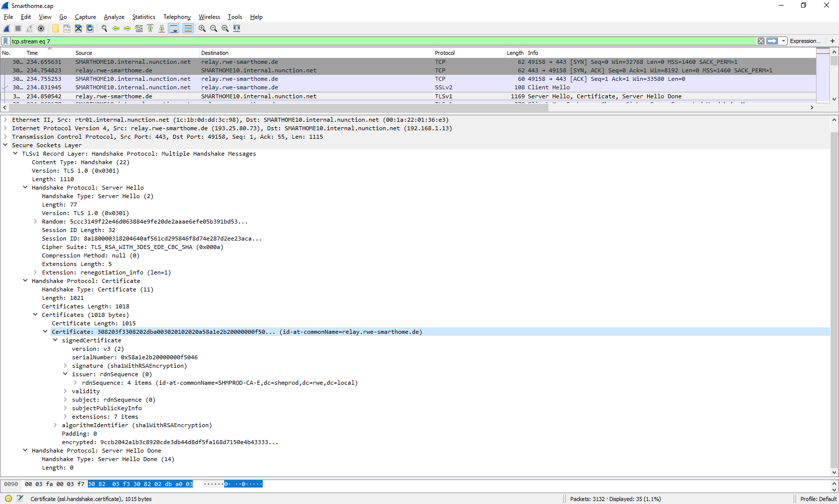Image resolution: width=839 pixels, height=504 pixels.
Task: Open the Find Packet magnifier tool
Action: click(104, 28)
